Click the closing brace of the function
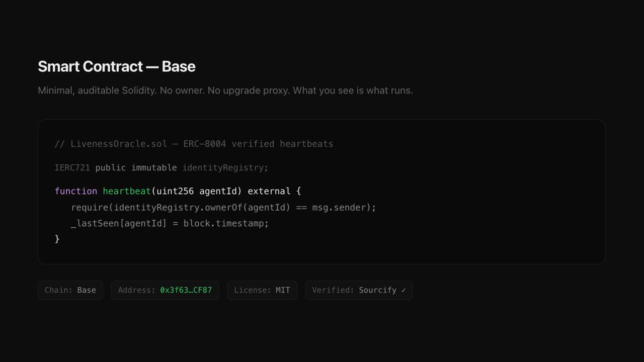This screenshot has height=362, width=644. click(57, 239)
